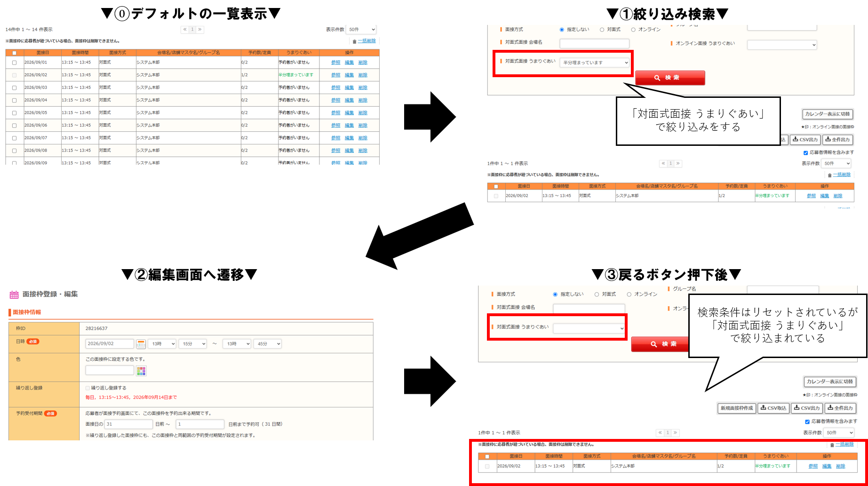Click CSV取込 upload button in ③ panel

coord(773,408)
